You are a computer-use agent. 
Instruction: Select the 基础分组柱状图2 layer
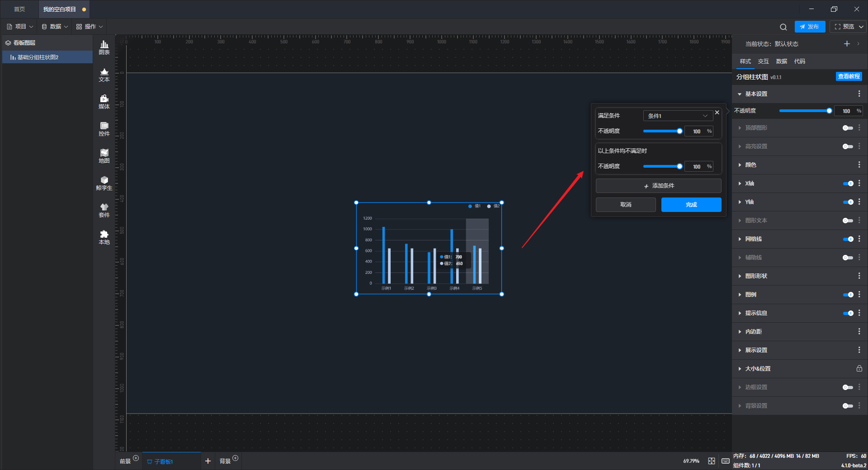point(47,57)
